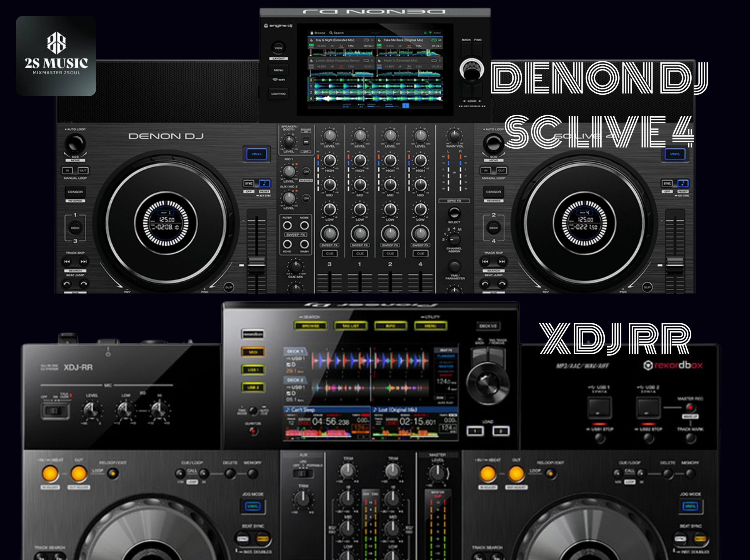Tap Search on the Engine DJ screen
The width and height of the screenshot is (750, 560).
point(337,33)
